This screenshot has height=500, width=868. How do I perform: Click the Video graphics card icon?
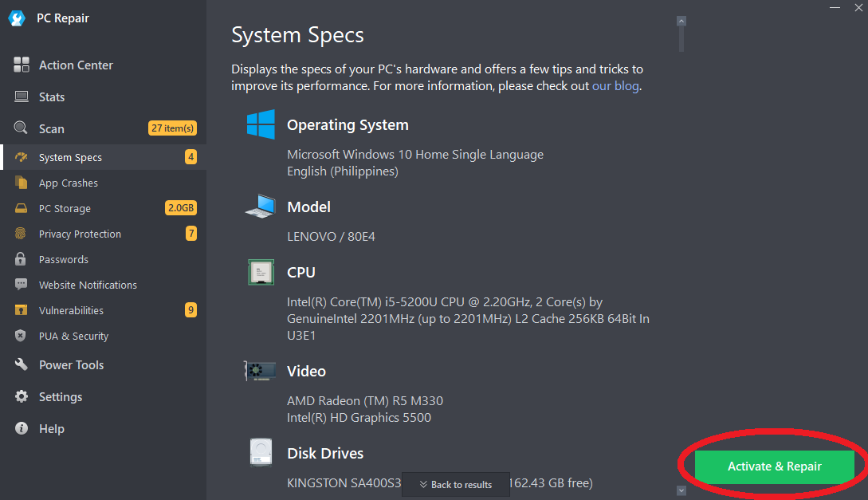click(x=260, y=371)
